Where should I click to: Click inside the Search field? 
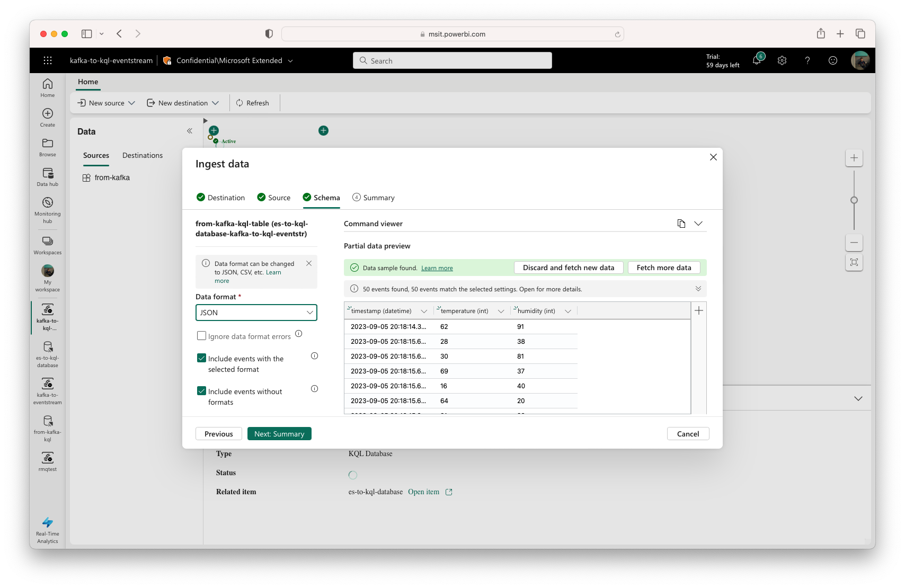point(452,60)
